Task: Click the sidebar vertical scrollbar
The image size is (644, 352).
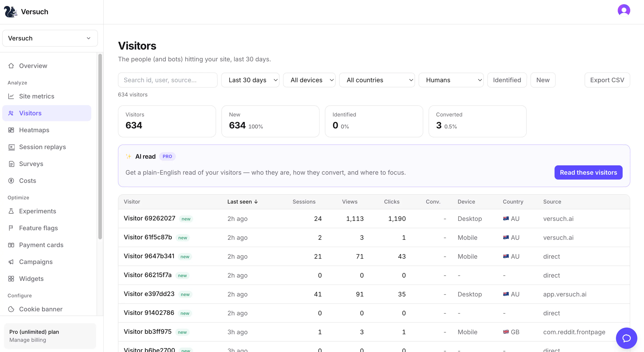Action: point(100,146)
